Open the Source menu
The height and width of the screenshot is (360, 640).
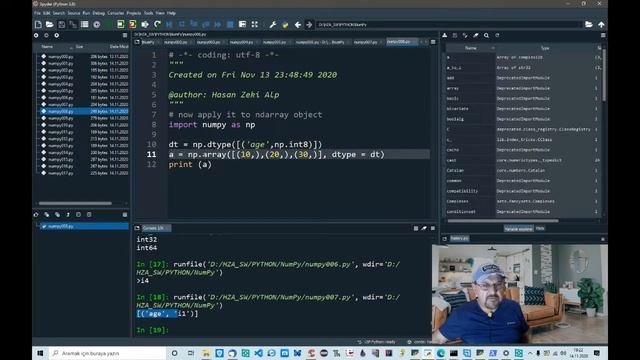(74, 13)
